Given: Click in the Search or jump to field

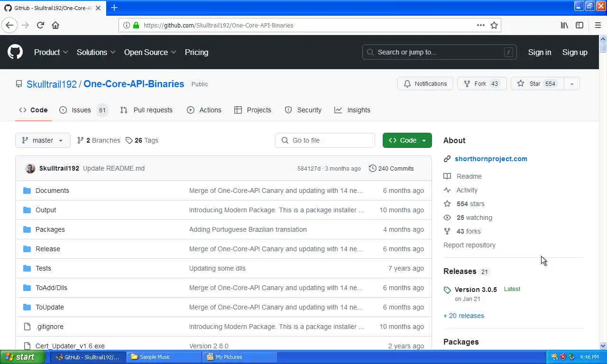Looking at the screenshot, I should pyautogui.click(x=439, y=52).
